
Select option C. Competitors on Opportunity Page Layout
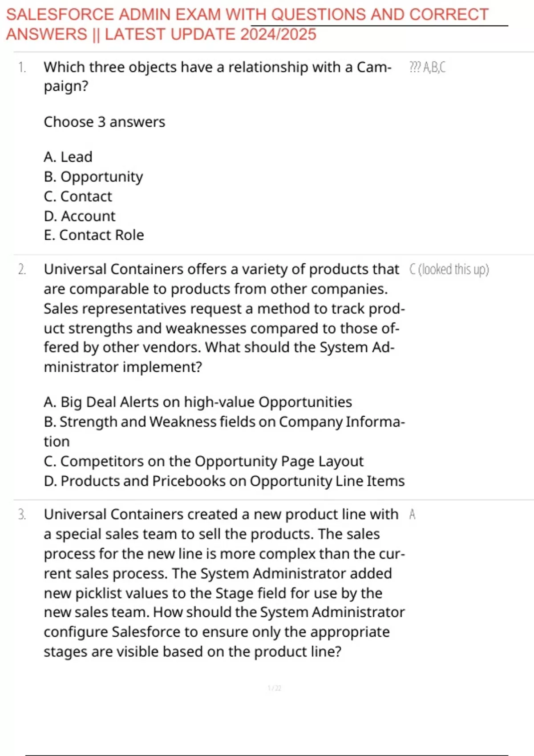203,462
